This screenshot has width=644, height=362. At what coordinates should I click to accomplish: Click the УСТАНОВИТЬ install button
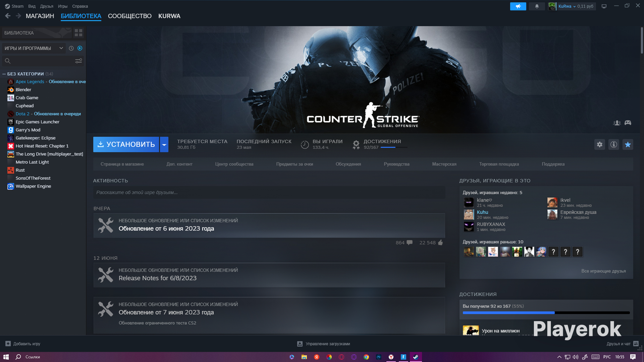click(126, 144)
